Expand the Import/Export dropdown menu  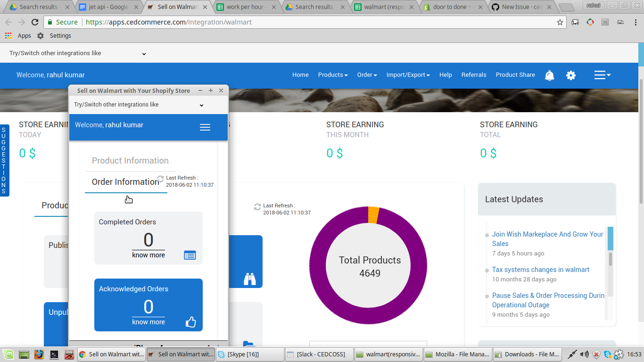[408, 75]
